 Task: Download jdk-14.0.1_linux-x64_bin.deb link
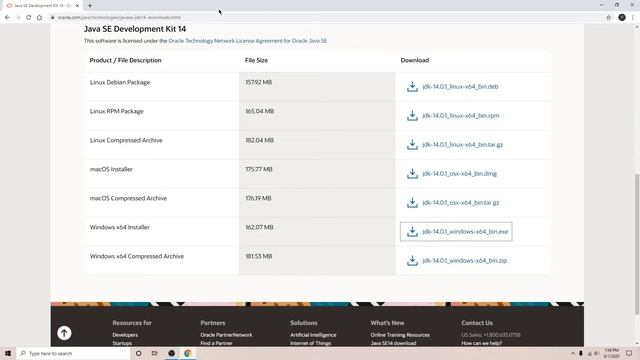460,87
